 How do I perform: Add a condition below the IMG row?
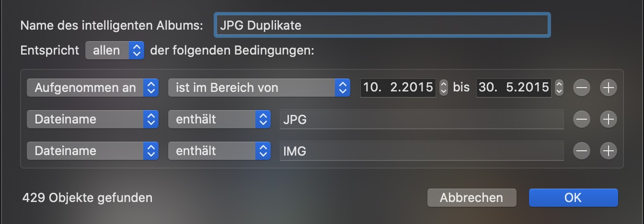[x=609, y=151]
